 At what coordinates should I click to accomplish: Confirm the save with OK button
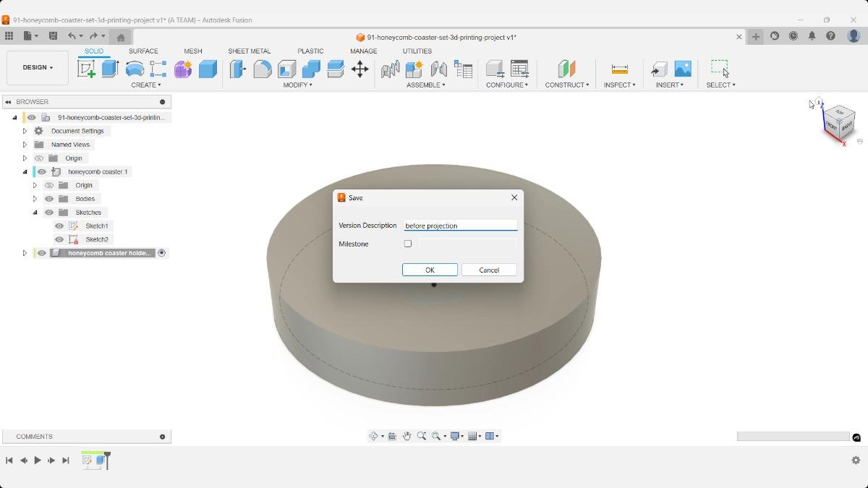[430, 269]
